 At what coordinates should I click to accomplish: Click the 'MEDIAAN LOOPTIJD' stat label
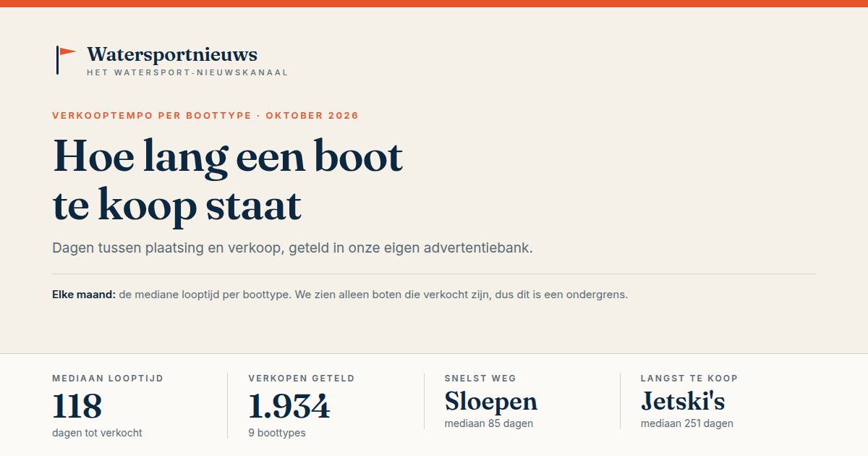click(x=108, y=379)
